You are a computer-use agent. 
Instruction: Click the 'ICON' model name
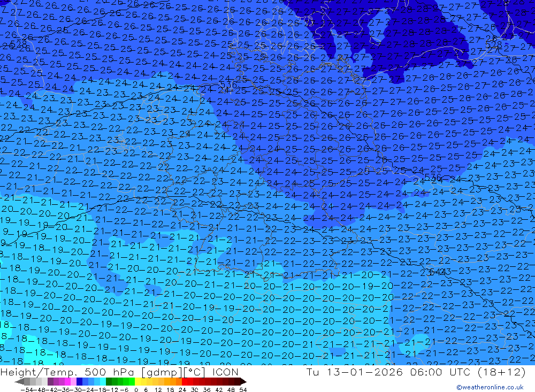click(225, 372)
